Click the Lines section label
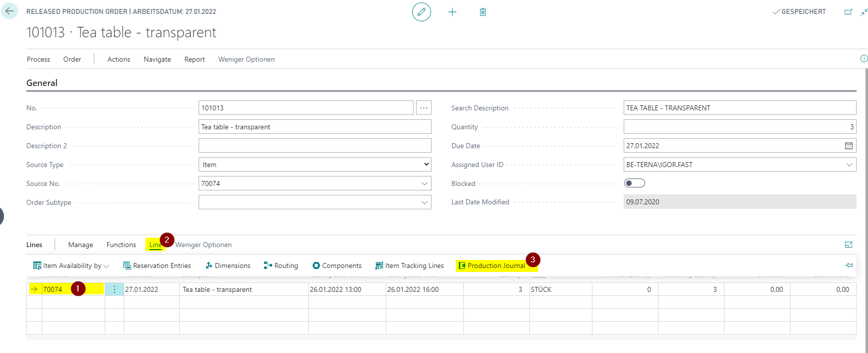The image size is (868, 353). coord(34,245)
